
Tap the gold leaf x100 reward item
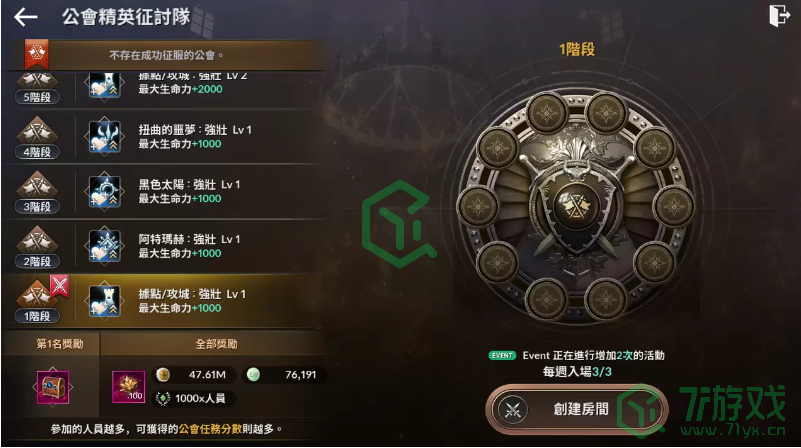tap(128, 387)
